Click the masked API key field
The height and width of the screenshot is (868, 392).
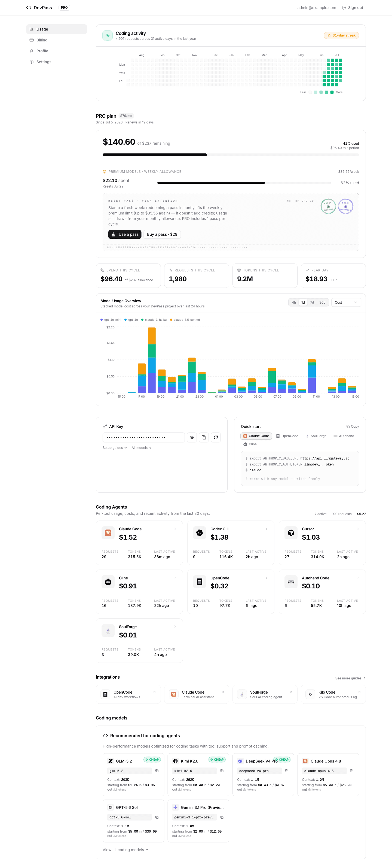144,437
